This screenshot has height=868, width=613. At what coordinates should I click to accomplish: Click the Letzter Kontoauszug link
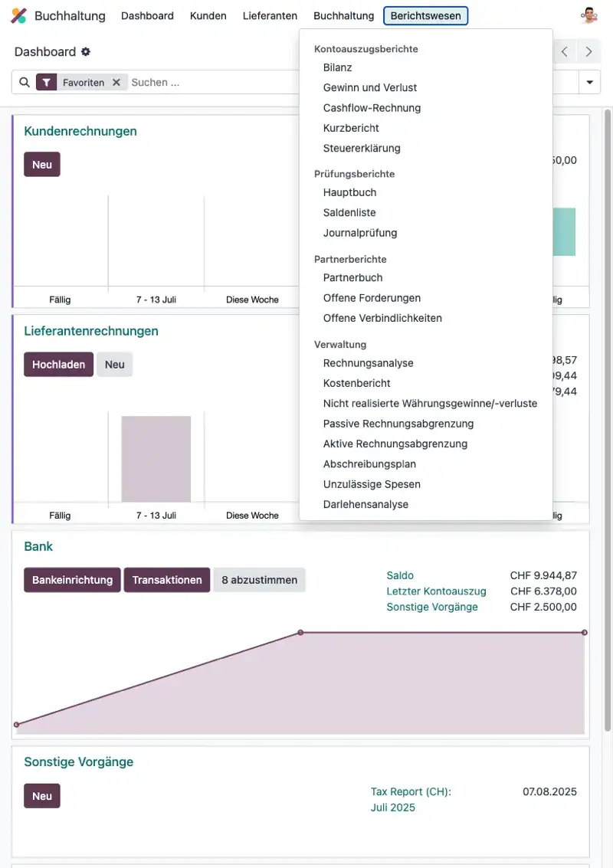tap(436, 591)
